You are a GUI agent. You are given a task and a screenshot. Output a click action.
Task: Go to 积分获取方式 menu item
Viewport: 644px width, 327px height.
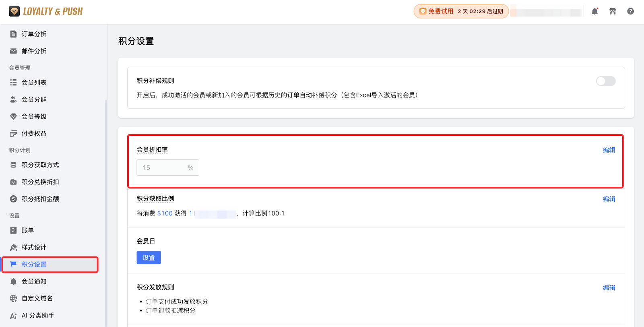40,165
